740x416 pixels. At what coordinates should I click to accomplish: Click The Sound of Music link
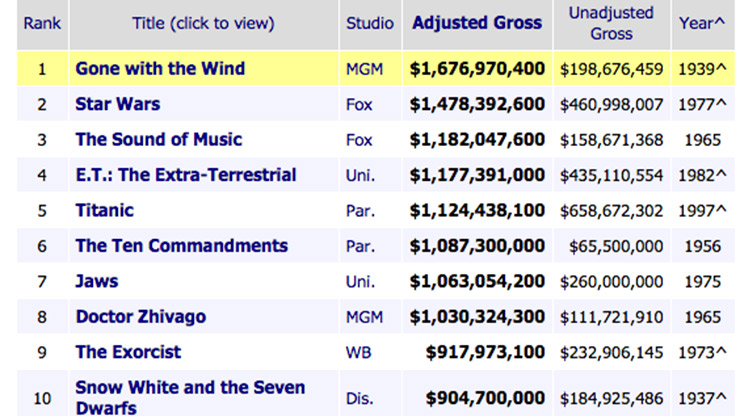pyautogui.click(x=158, y=139)
